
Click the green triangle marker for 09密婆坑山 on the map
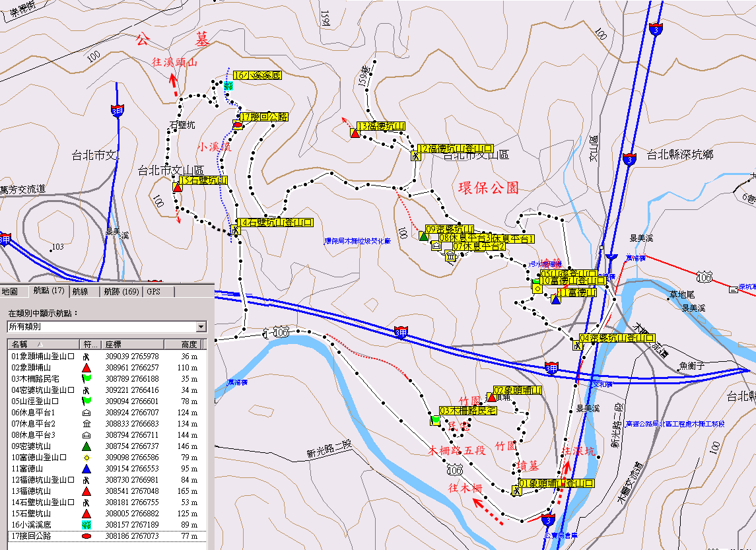coord(423,236)
